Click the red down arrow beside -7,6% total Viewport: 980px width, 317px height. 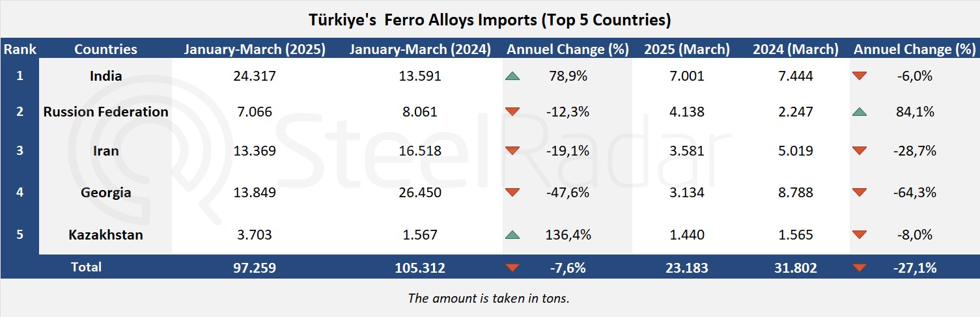tap(512, 268)
